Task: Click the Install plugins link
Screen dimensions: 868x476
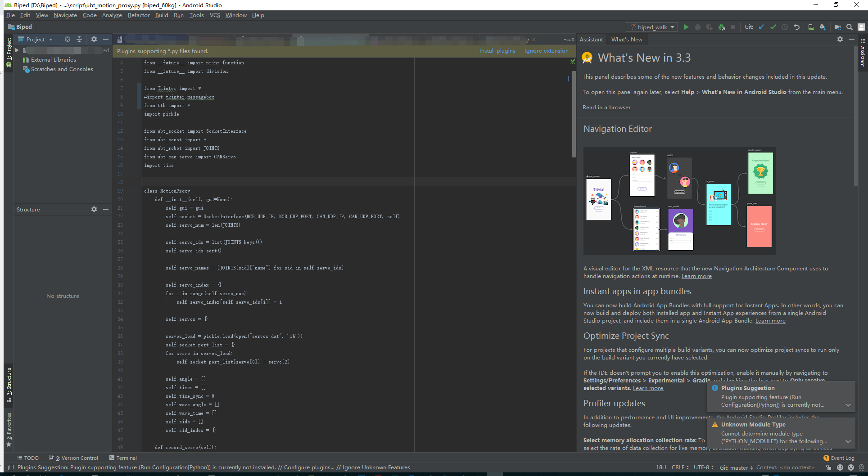Action: coord(497,51)
